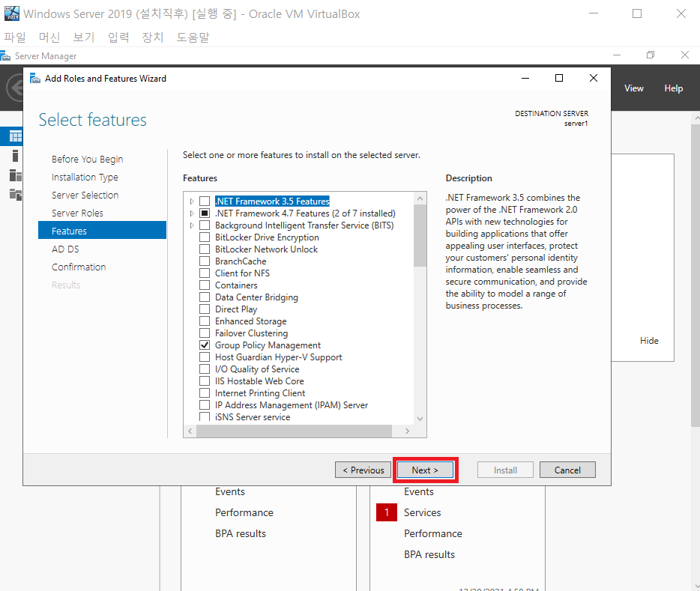Viewport: 700px width, 591px height.
Task: Open the 보기 menu in VirtualBox
Action: click(84, 37)
